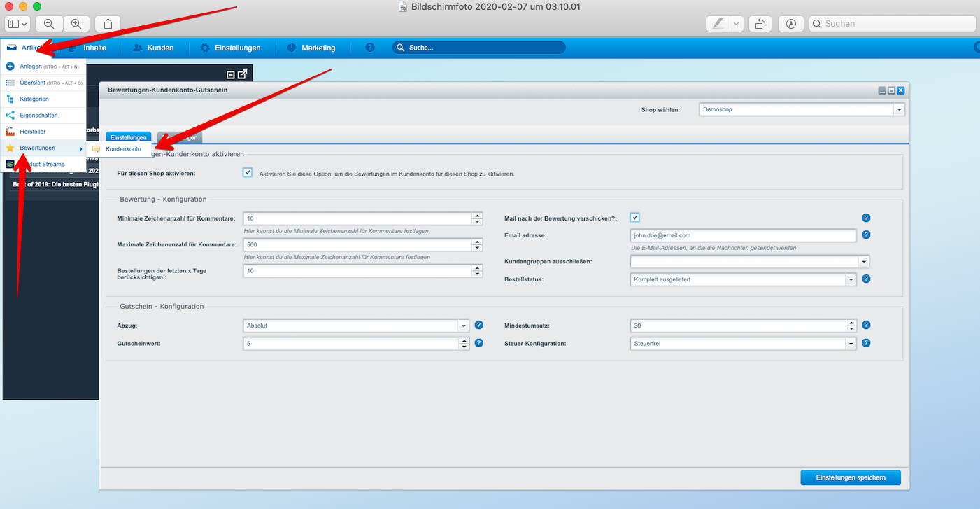
Task: Open help icon beside Steuer-Konfiguration
Action: [866, 343]
